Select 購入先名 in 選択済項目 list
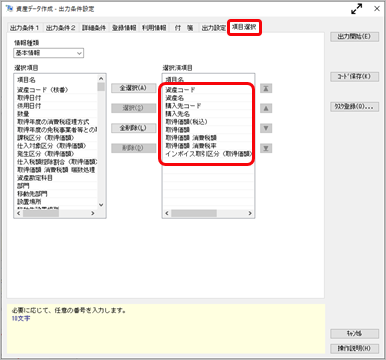 click(x=208, y=114)
